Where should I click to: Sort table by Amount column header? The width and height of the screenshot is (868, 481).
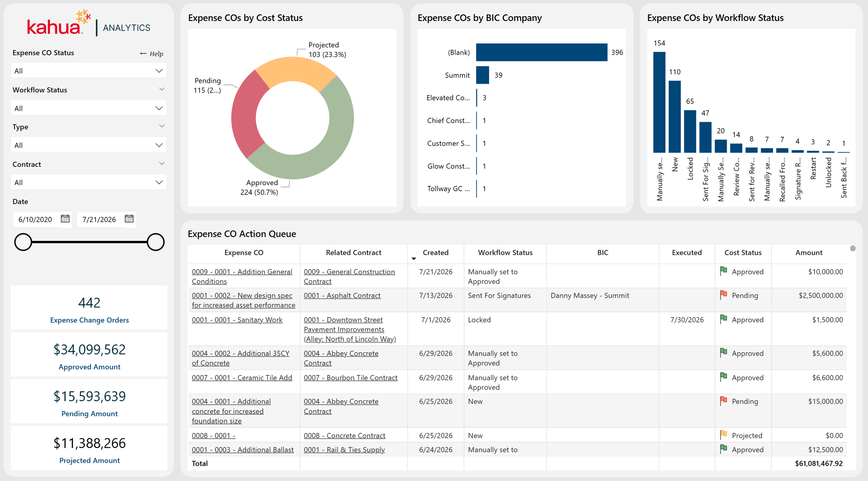pyautogui.click(x=808, y=252)
